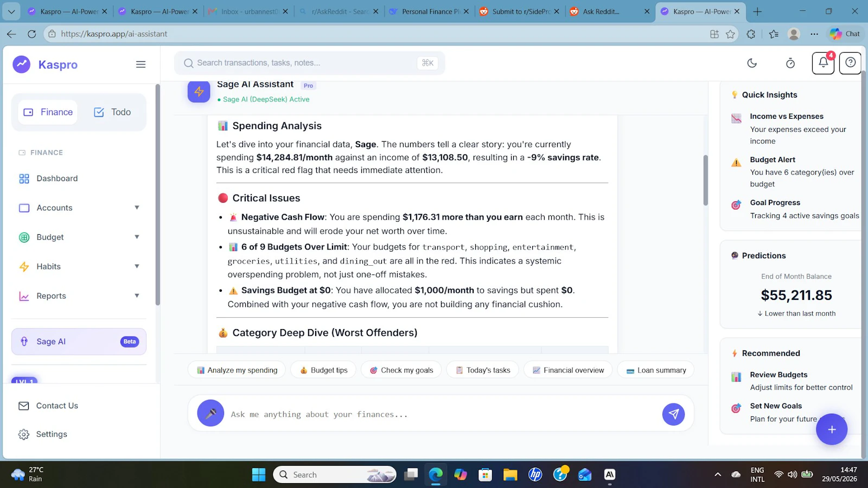Viewport: 868px width, 488px height.
Task: Click Today's tasks suggestion
Action: pos(482,370)
